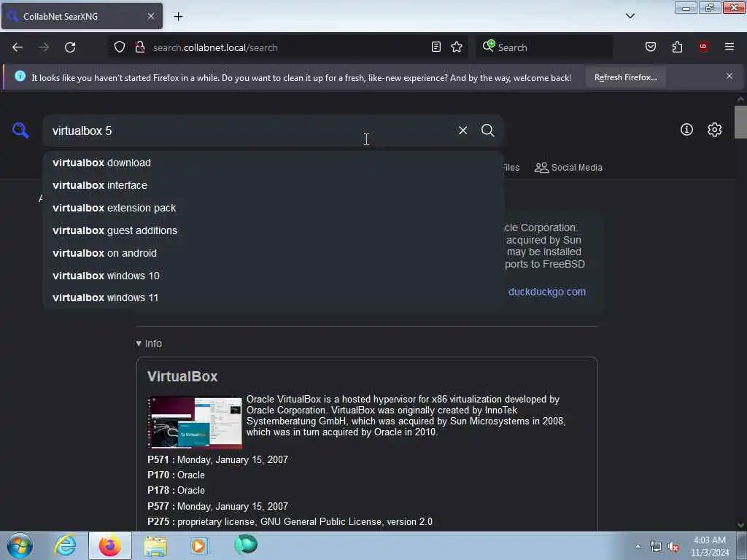
Task: Choose suggestion virtualbox download
Action: point(273,163)
